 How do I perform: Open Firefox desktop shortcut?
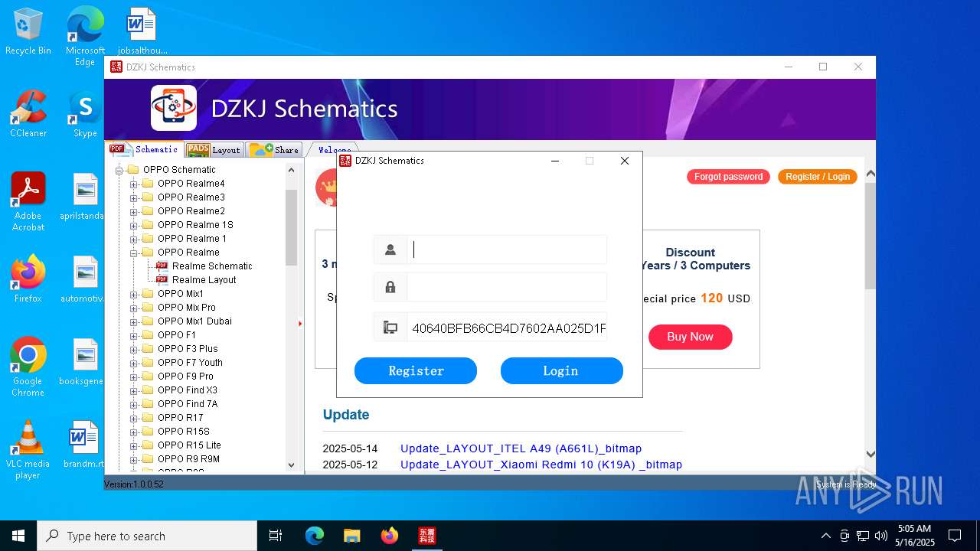point(28,279)
